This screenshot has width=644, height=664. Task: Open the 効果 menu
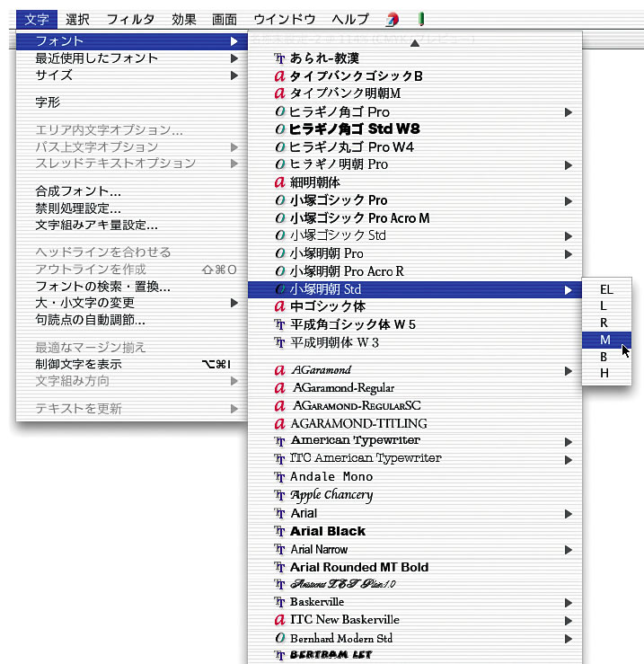coord(184,20)
